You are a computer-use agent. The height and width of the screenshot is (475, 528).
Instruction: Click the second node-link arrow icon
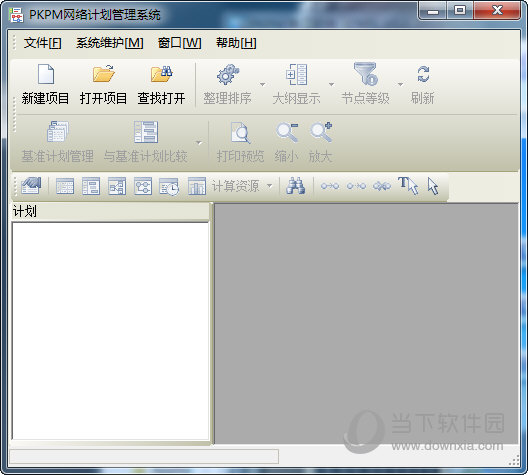(356, 186)
